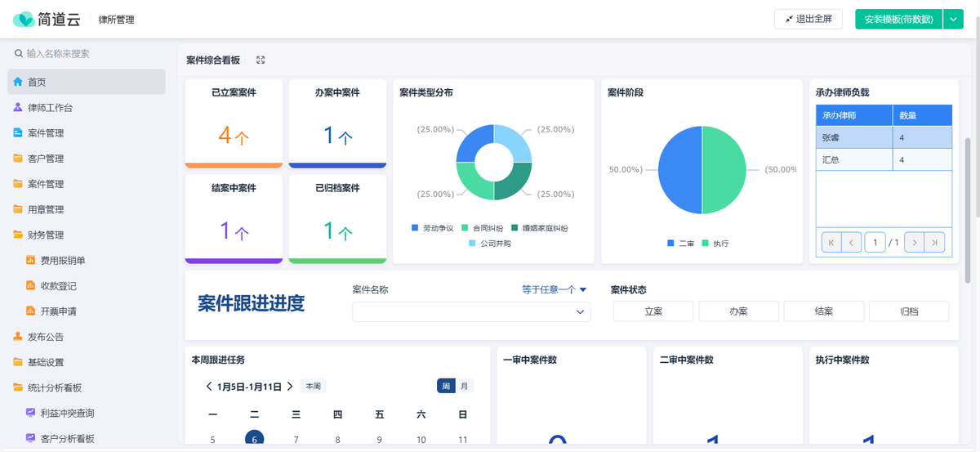The width and height of the screenshot is (980, 452).
Task: Go to first page in 承办律师负载 table
Action: click(831, 242)
